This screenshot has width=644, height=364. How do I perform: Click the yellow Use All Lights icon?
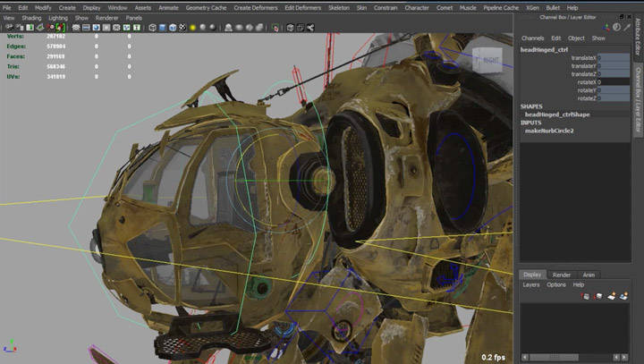[x=192, y=28]
